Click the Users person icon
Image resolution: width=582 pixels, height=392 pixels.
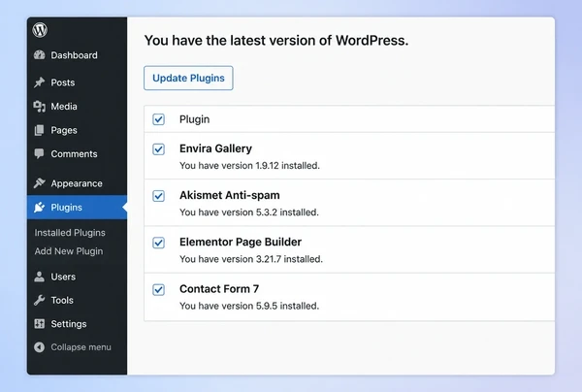point(39,277)
